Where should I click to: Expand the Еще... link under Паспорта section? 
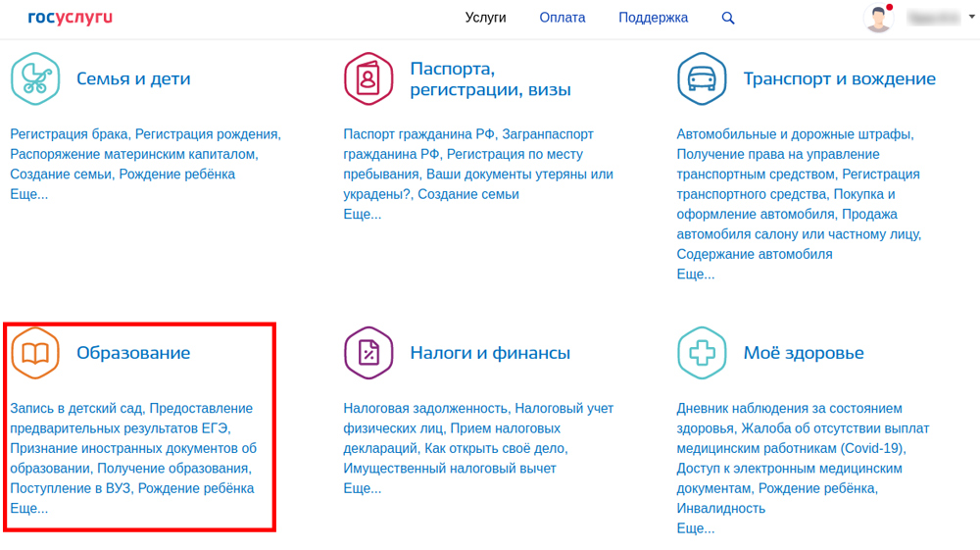(x=362, y=215)
